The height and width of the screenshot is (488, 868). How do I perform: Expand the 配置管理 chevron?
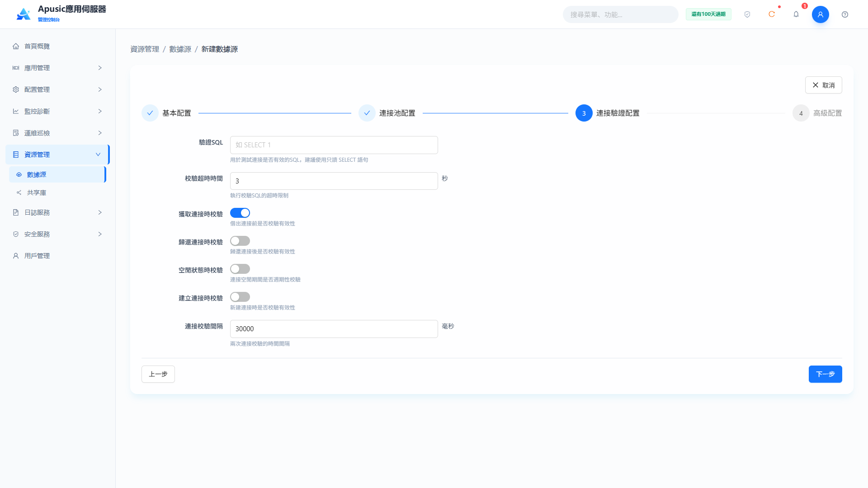click(x=100, y=89)
